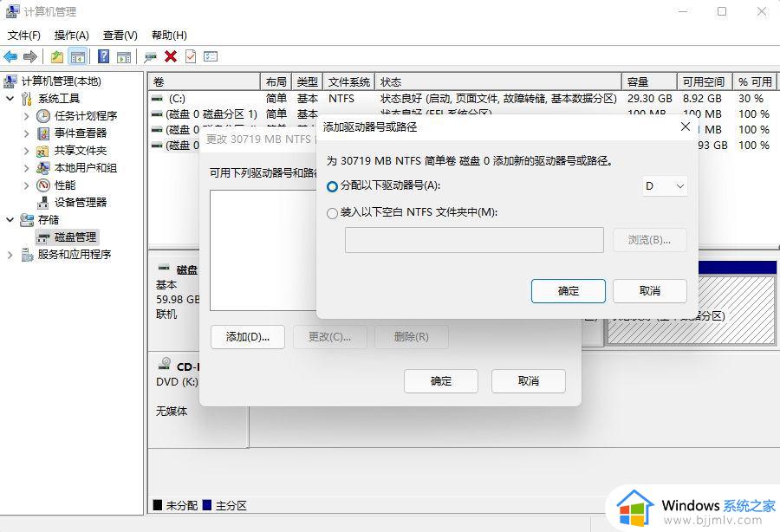Click the red X delete toolbar icon

pos(171,56)
